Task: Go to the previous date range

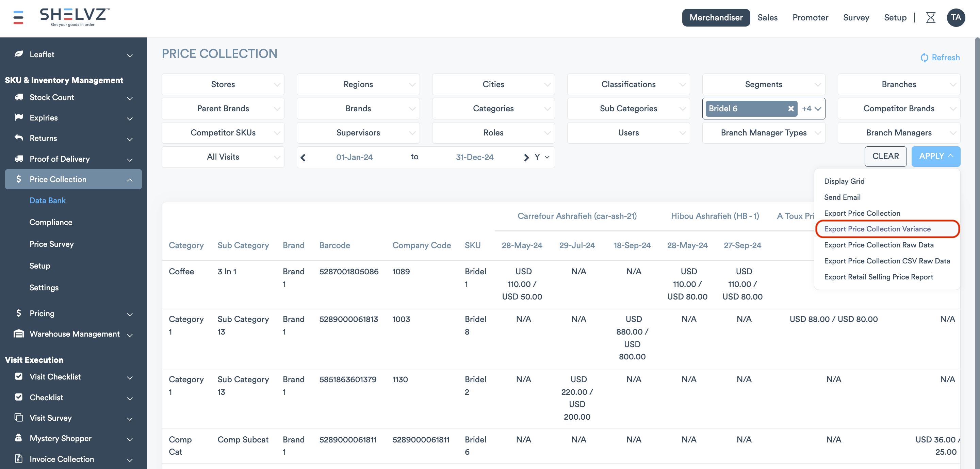Action: pyautogui.click(x=303, y=157)
